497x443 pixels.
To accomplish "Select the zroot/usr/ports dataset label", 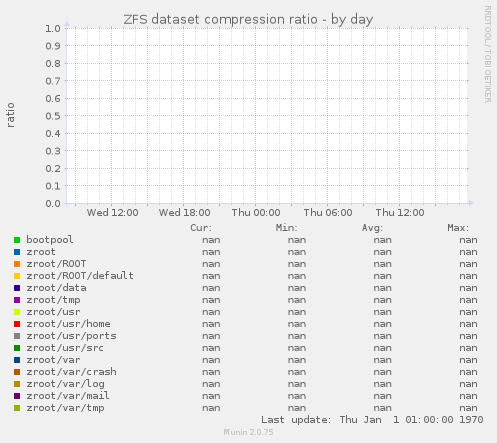I will pyautogui.click(x=72, y=336).
